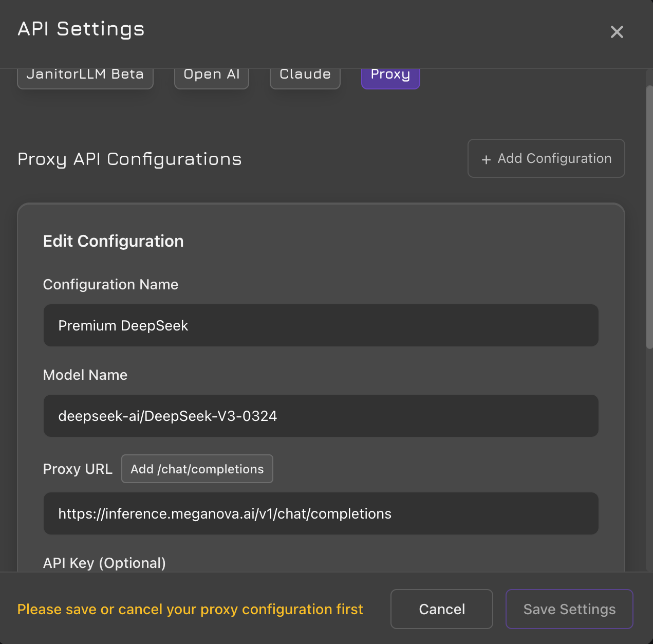The height and width of the screenshot is (644, 653).
Task: Close the API Settings dialog
Action: pyautogui.click(x=617, y=32)
